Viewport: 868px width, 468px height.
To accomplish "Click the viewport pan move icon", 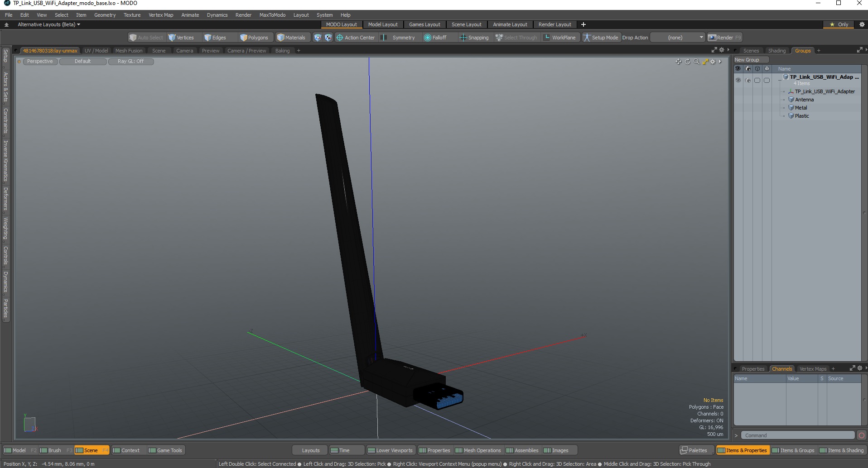I will [678, 62].
